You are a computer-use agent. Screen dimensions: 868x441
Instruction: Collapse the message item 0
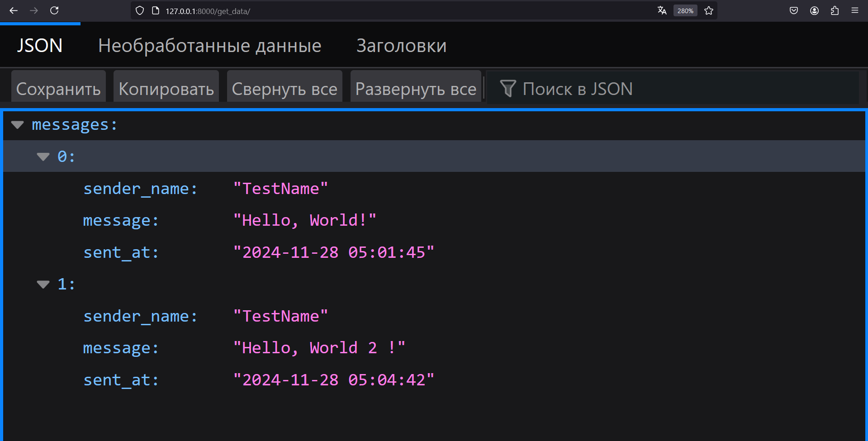pos(43,157)
